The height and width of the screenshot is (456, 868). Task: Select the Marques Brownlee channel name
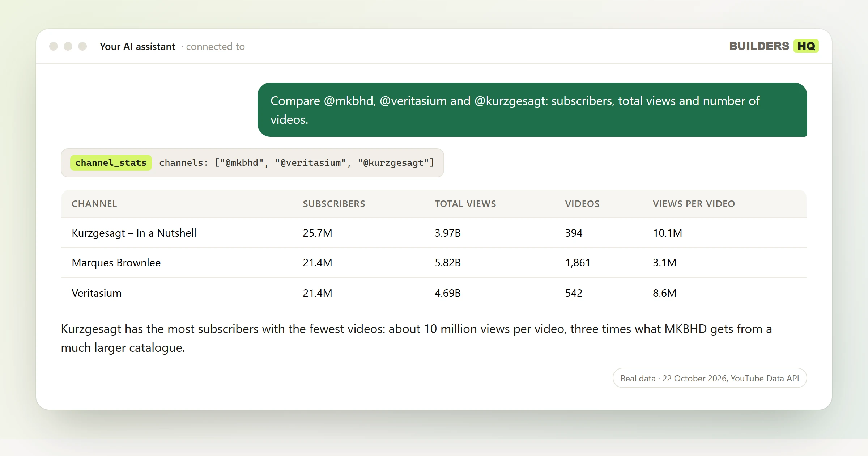point(116,263)
